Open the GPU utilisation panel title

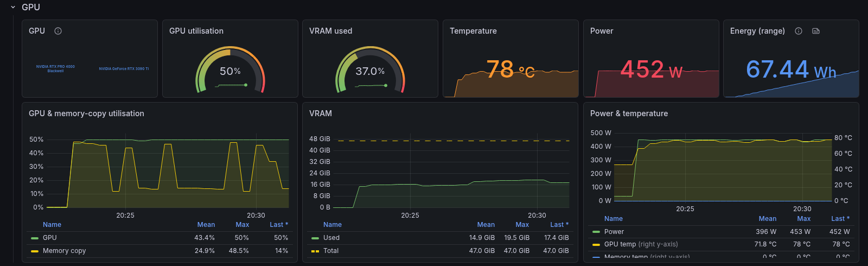(x=196, y=31)
